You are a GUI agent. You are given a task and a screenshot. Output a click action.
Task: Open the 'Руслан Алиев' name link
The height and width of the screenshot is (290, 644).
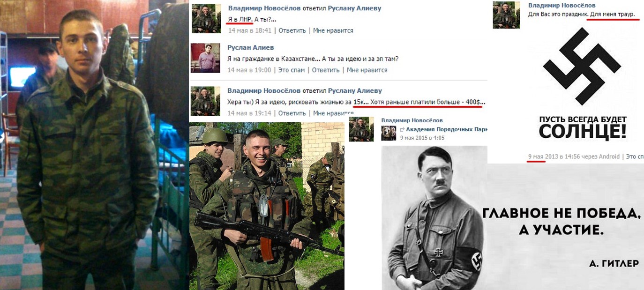pos(251,47)
